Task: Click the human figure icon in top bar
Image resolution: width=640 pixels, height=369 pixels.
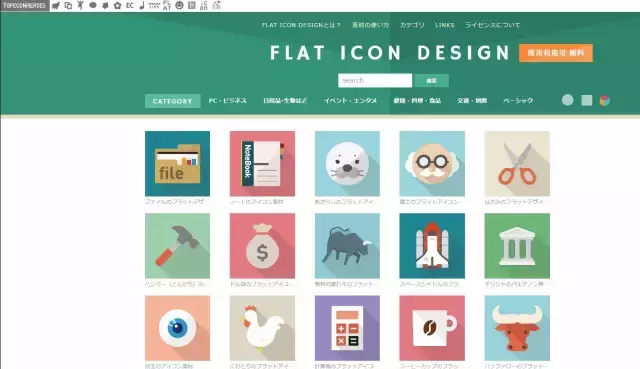Action: point(80,6)
